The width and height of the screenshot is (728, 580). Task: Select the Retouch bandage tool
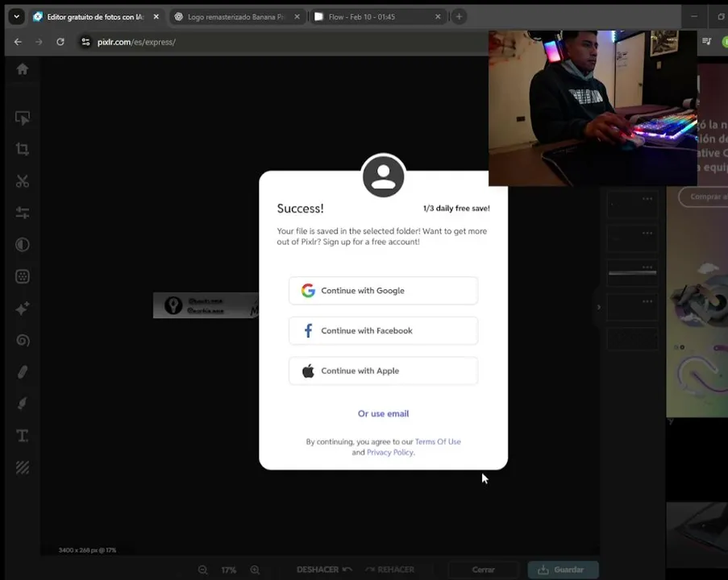(23, 372)
